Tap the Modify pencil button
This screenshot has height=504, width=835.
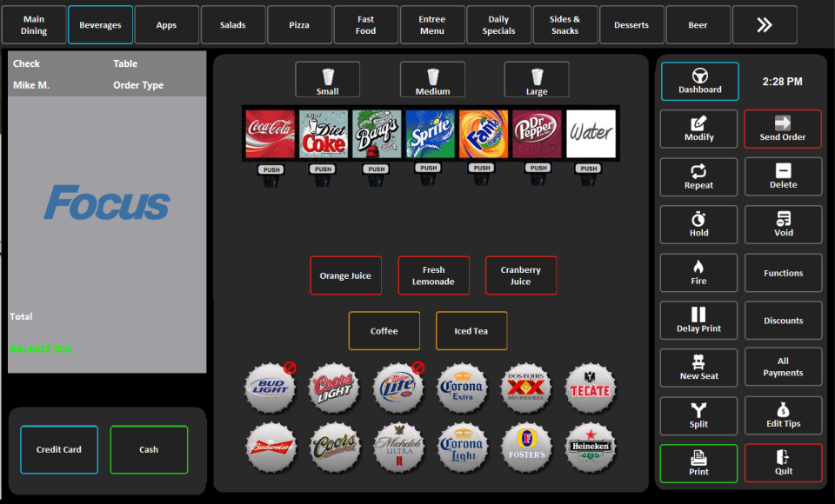point(698,129)
